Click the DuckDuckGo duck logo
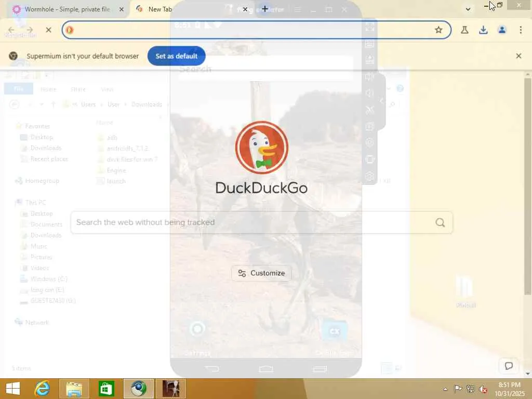 coord(262,148)
